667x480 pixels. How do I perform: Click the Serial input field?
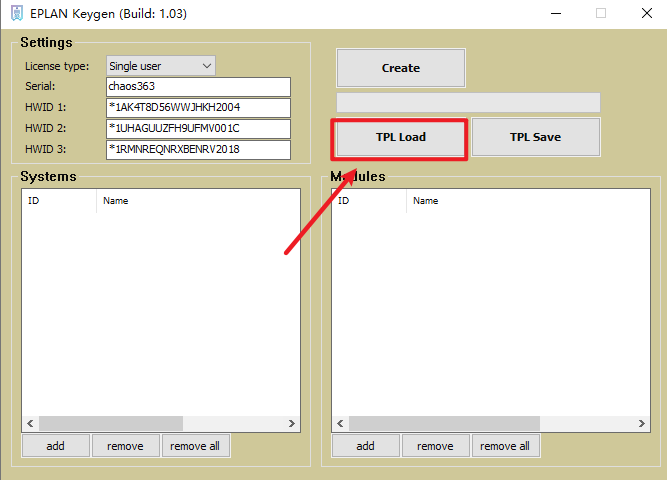tap(197, 87)
